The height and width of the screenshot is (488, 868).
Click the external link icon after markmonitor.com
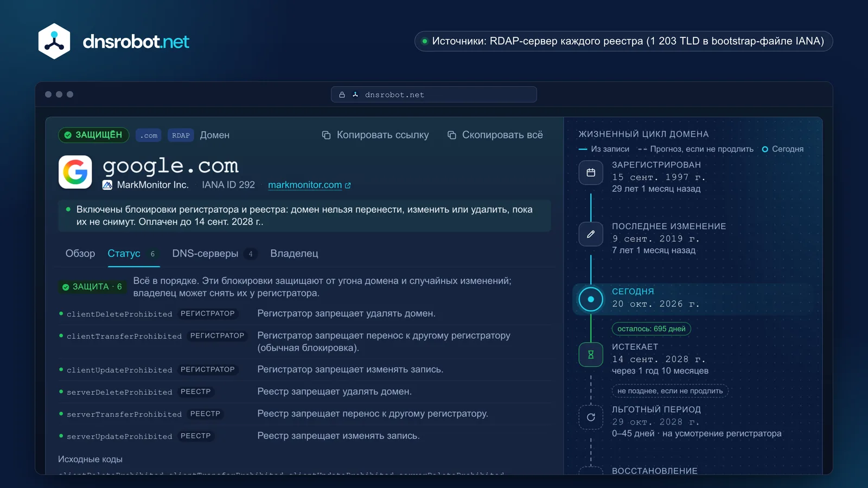[x=348, y=185]
